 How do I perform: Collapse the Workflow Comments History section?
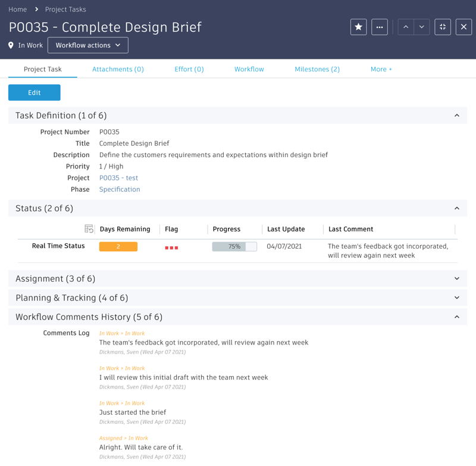pyautogui.click(x=457, y=317)
